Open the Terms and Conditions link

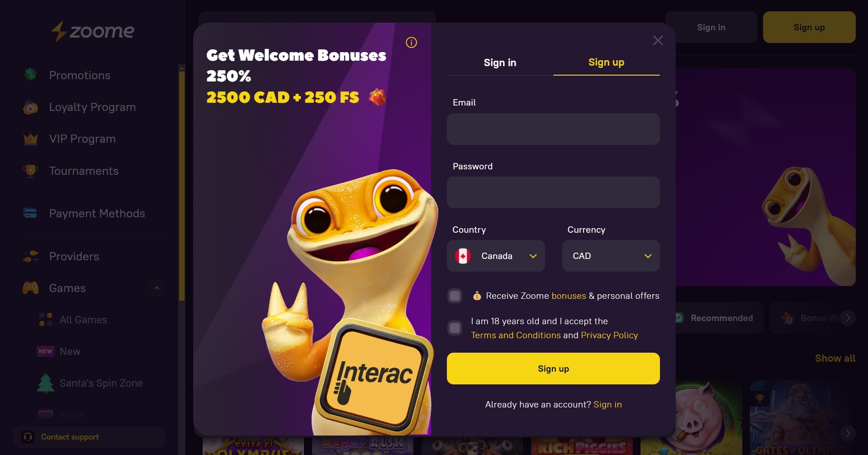click(516, 335)
